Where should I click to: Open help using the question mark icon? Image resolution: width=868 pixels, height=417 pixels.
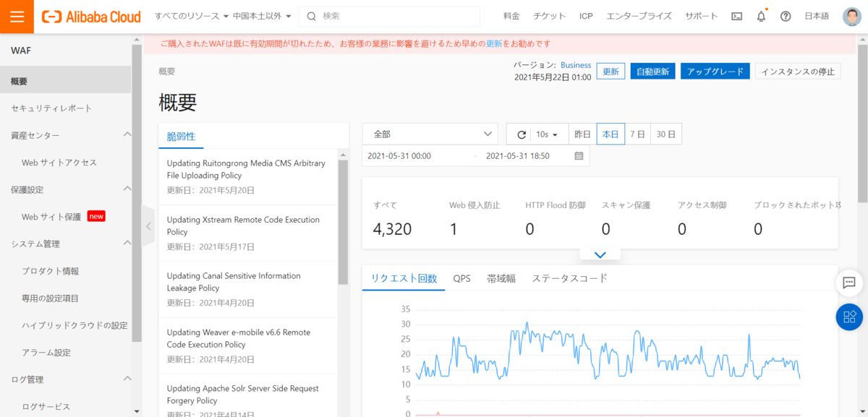point(786,15)
